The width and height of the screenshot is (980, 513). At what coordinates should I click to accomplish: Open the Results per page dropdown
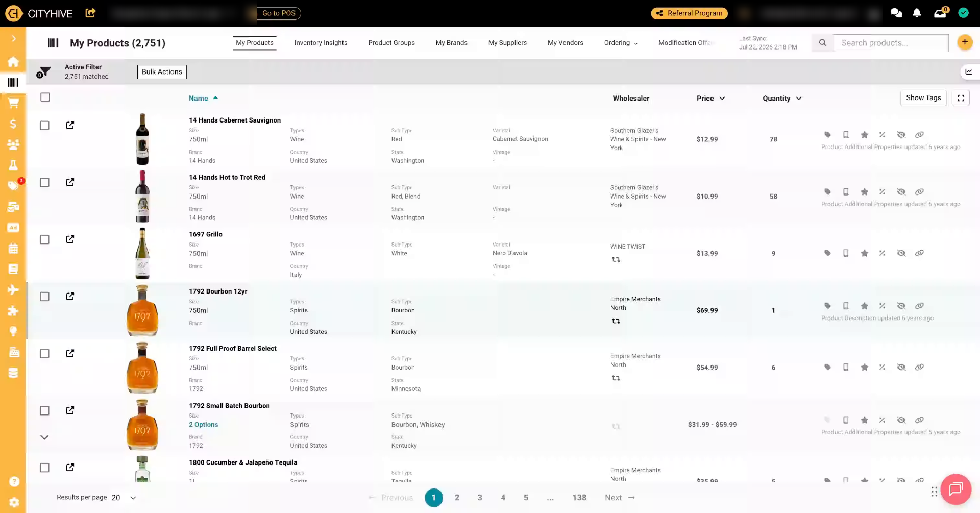pos(124,498)
